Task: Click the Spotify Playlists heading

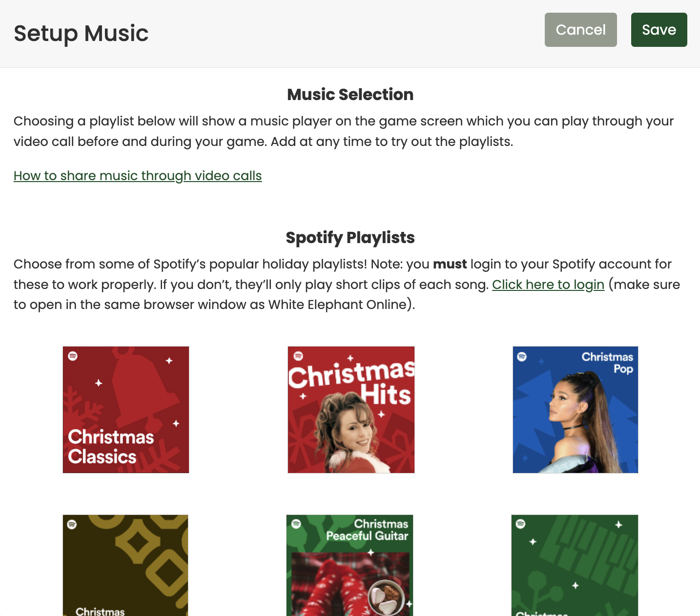Action: pyautogui.click(x=350, y=238)
